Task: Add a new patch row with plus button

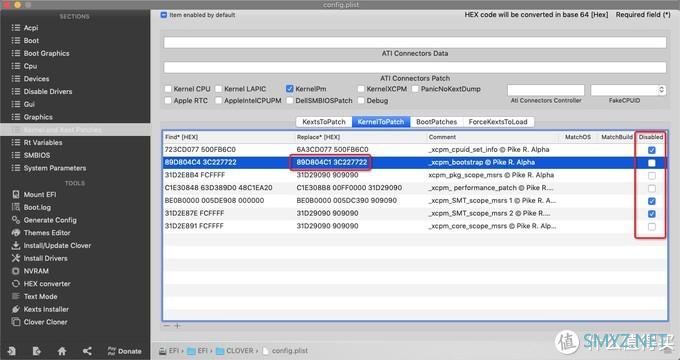Action: [177, 325]
